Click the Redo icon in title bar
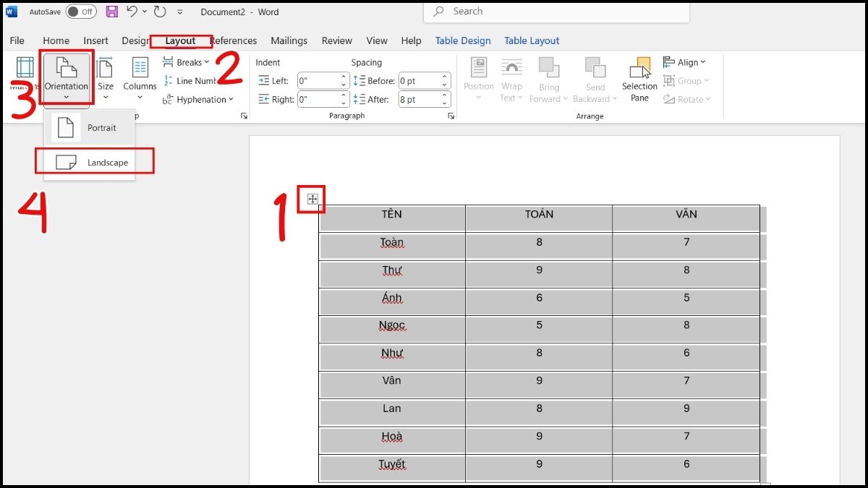 point(158,12)
